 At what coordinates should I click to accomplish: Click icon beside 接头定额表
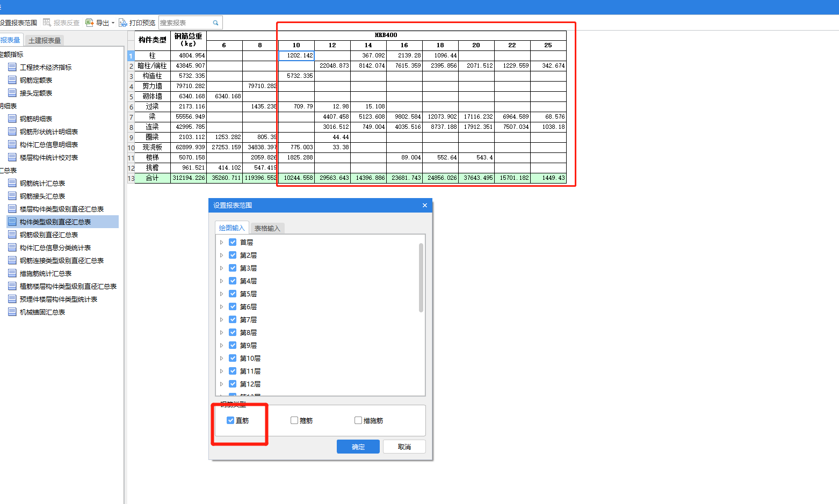click(12, 93)
